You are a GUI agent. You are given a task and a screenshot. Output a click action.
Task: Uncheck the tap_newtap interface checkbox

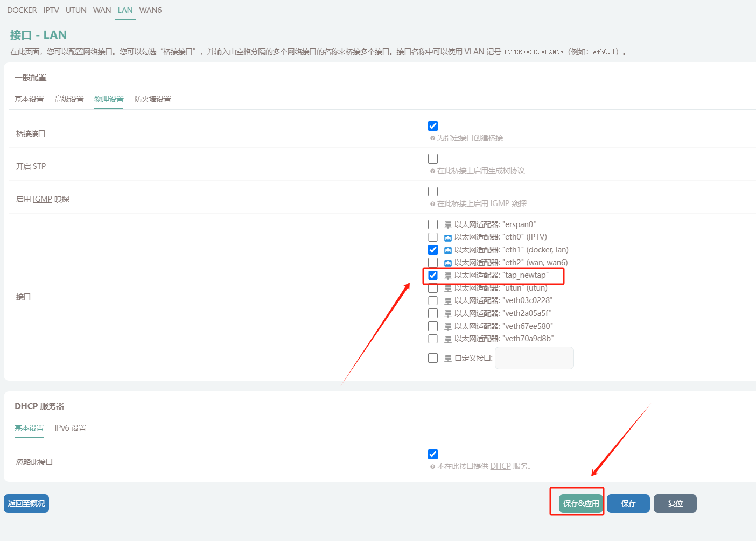point(433,275)
